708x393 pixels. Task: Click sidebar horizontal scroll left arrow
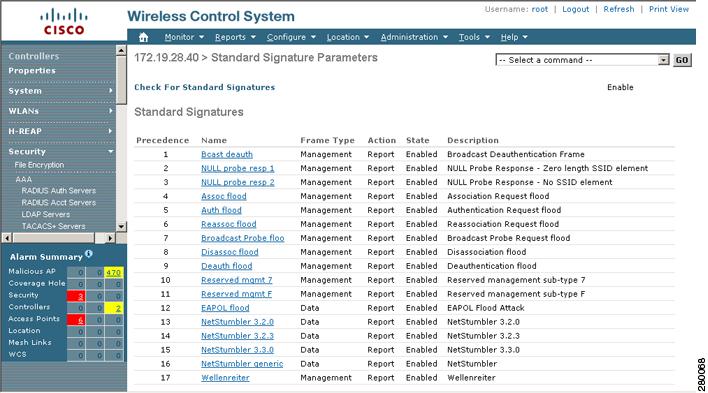pos(7,238)
